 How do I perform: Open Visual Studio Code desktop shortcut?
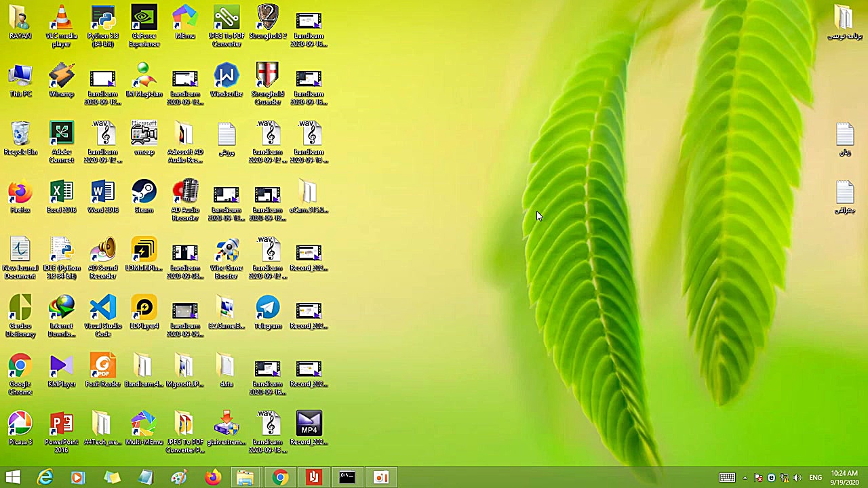click(103, 317)
